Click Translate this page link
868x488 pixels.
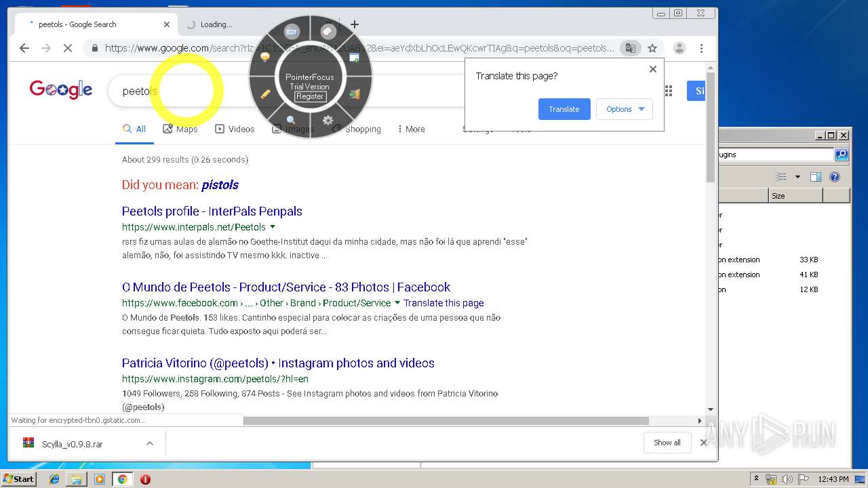(443, 303)
